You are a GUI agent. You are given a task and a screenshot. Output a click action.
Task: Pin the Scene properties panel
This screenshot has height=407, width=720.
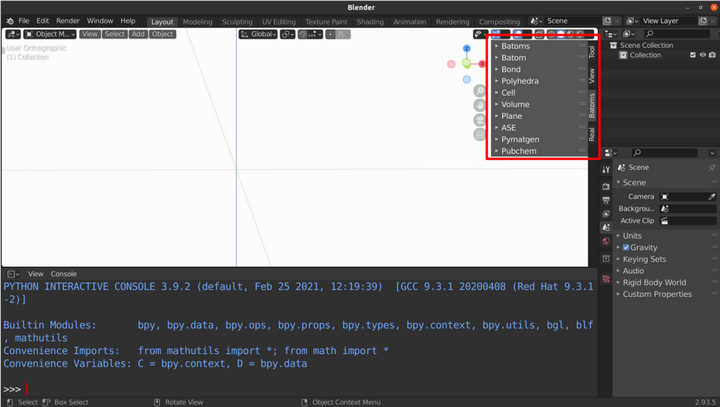pos(711,168)
